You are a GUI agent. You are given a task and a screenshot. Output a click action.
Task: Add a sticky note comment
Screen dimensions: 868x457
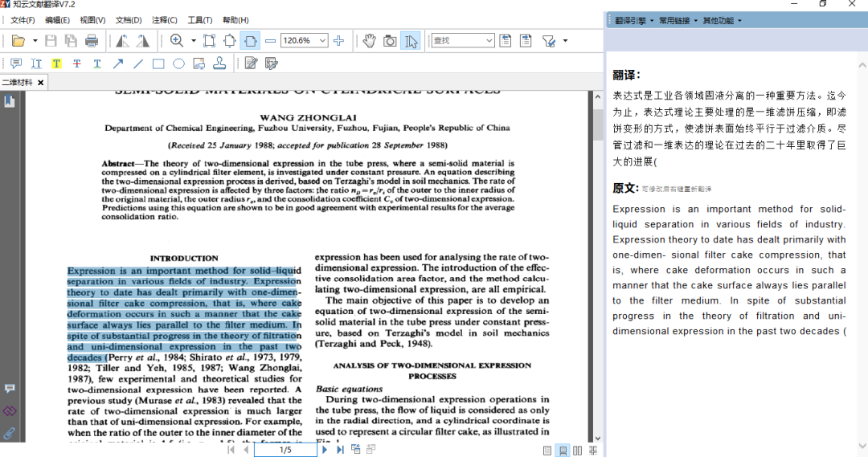pos(16,63)
